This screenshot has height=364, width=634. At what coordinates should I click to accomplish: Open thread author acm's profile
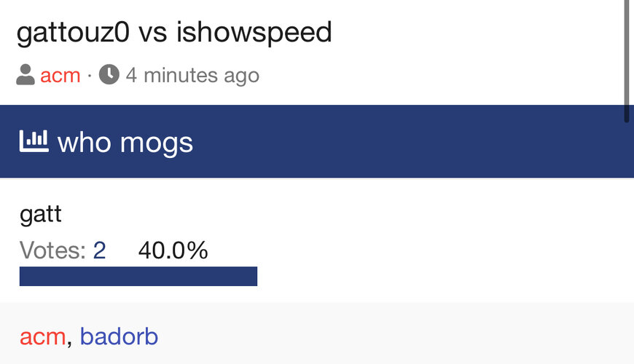pos(60,75)
